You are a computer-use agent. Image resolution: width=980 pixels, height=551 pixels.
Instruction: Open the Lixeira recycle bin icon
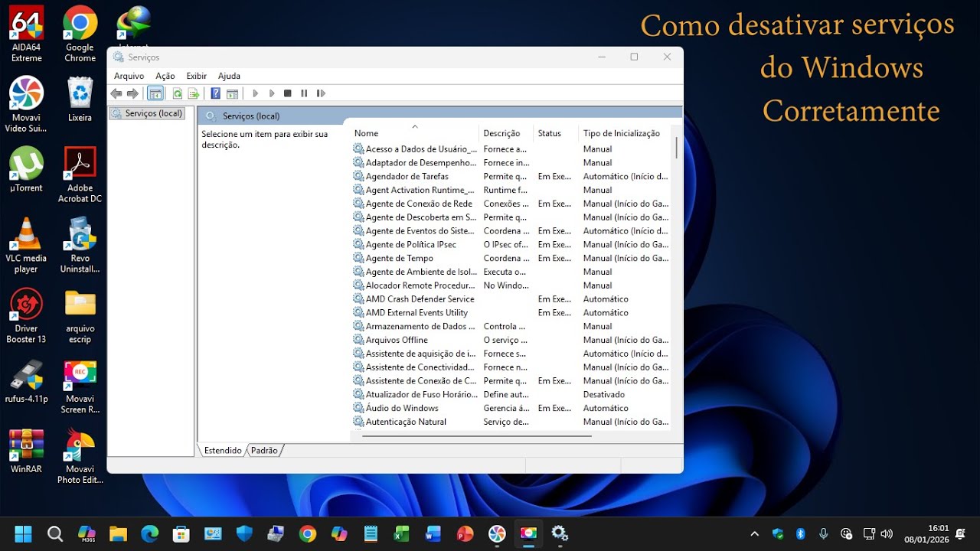click(x=80, y=99)
